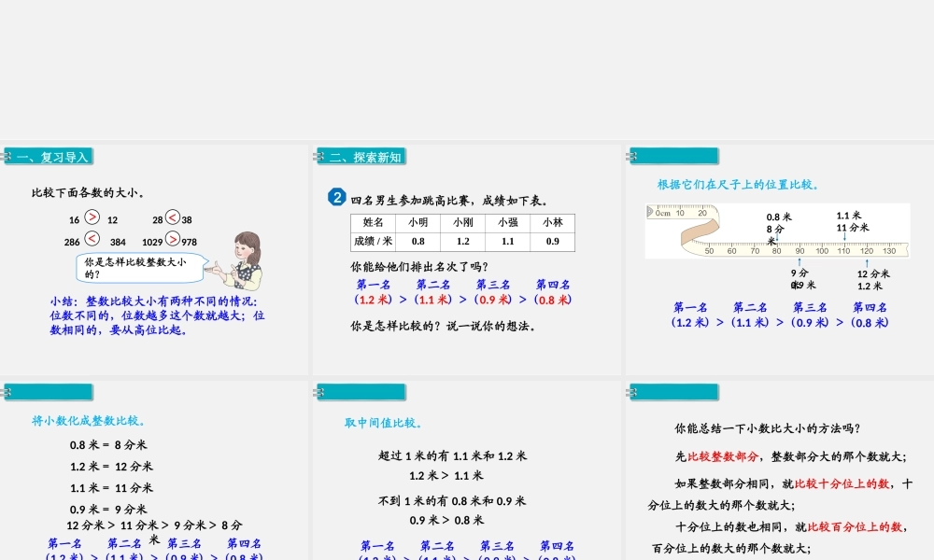Click the 小林 column header in the table
Viewport: 934px width, 560px height.
[552, 222]
